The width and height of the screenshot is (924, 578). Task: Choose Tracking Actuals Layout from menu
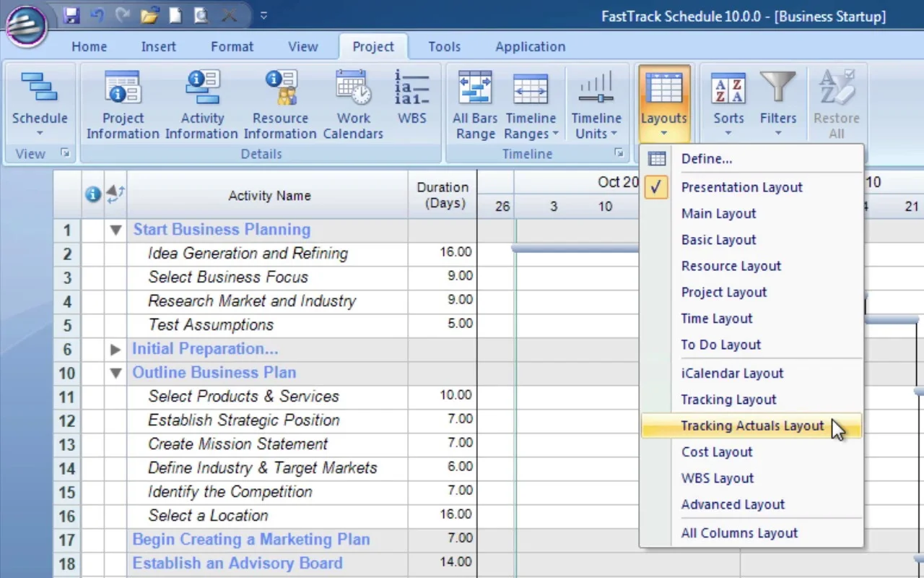pos(751,426)
